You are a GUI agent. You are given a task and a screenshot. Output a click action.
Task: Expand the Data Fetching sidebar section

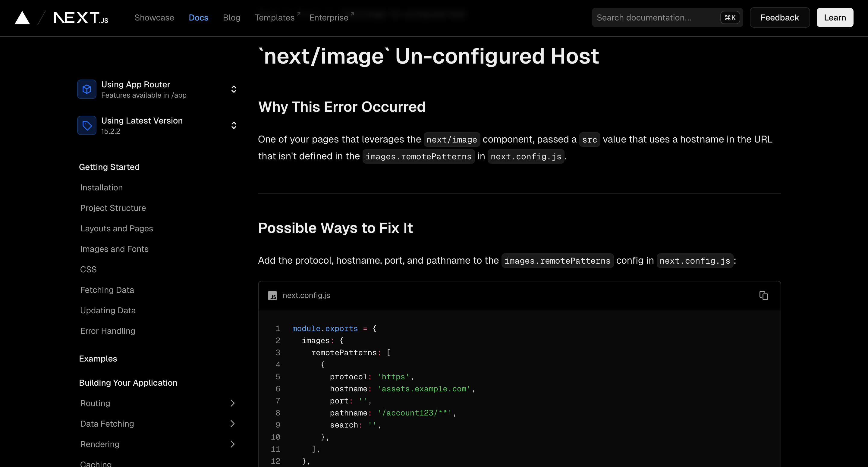coord(232,424)
